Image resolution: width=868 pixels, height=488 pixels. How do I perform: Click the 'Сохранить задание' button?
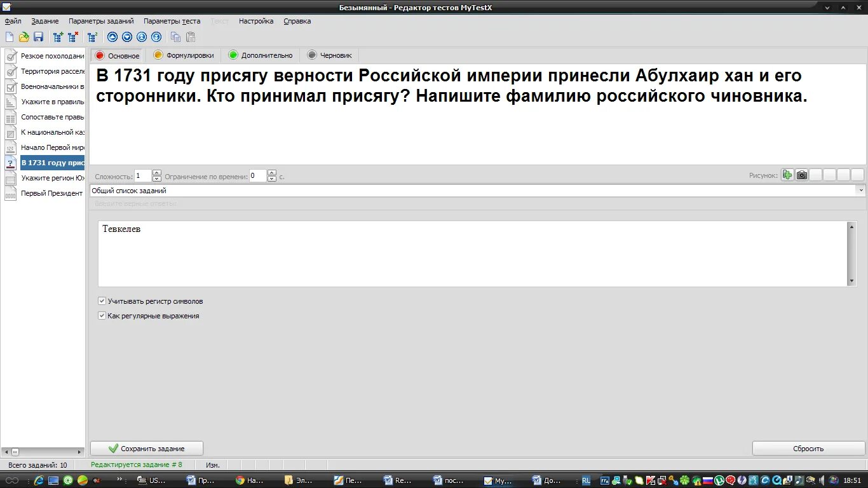146,448
